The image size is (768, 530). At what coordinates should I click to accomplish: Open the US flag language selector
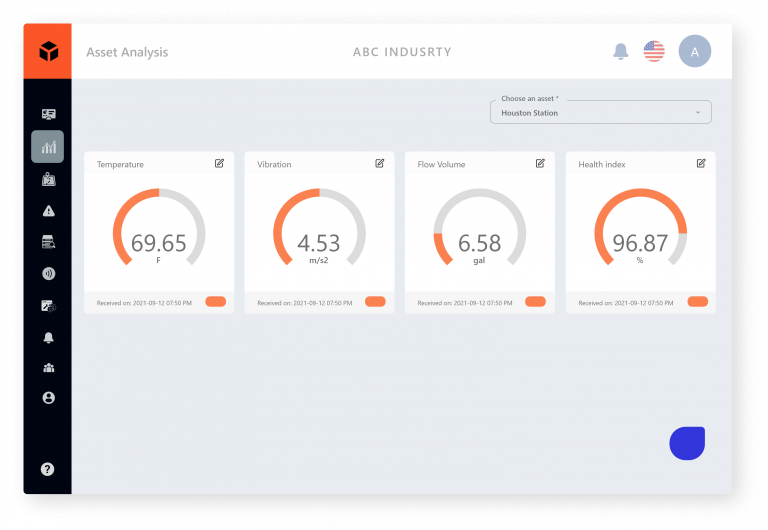click(654, 51)
